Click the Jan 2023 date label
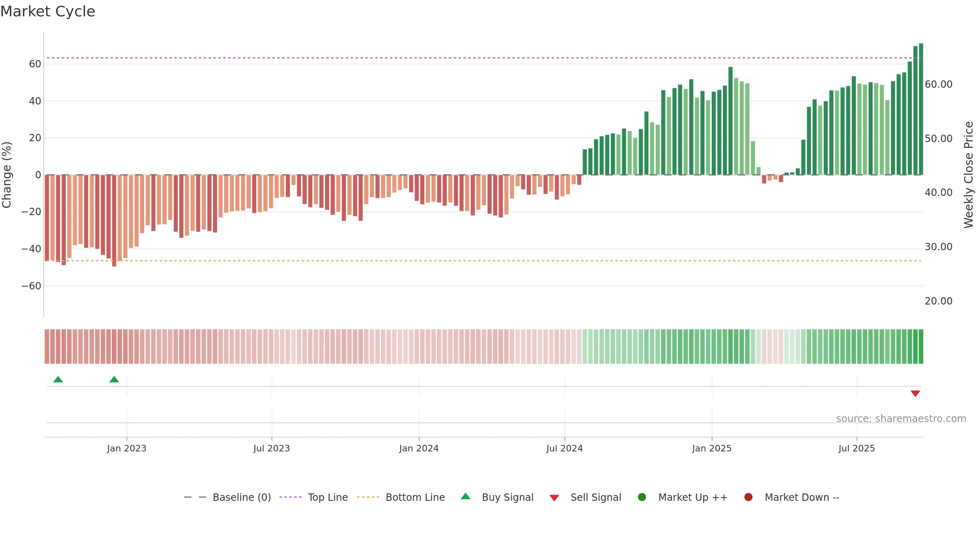Image resolution: width=980 pixels, height=551 pixels. coord(127,449)
